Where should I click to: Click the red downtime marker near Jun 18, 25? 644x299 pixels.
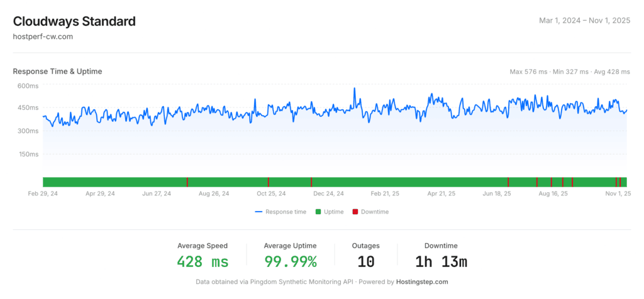[x=508, y=182]
